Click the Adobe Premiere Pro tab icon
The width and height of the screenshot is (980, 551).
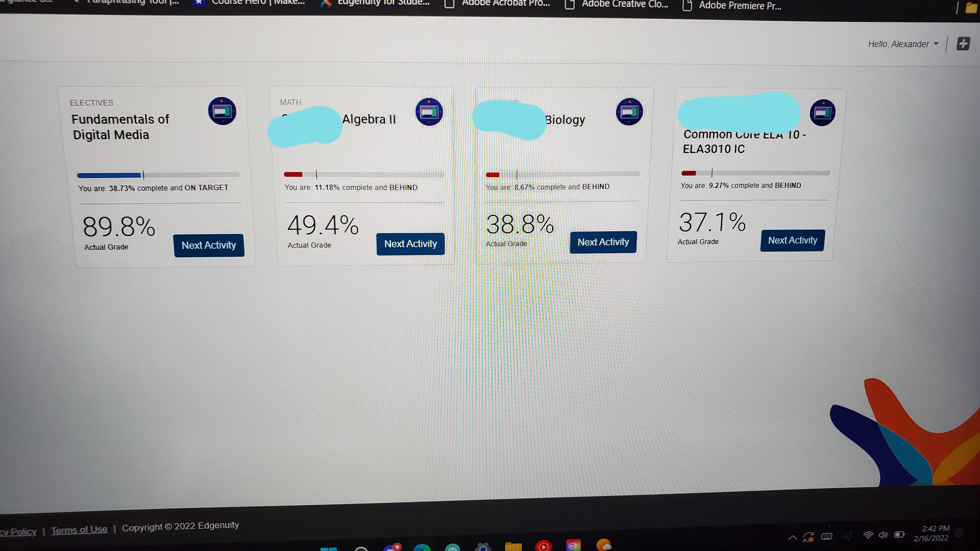[x=687, y=5]
